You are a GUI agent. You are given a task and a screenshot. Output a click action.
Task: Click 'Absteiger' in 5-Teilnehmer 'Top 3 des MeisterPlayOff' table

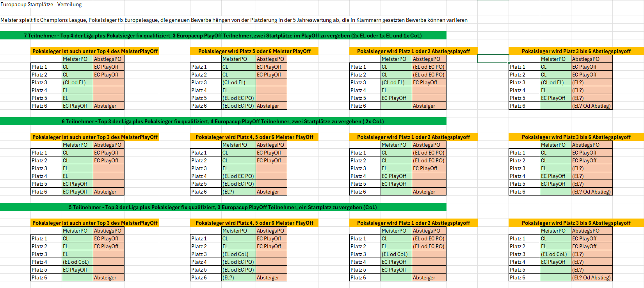click(x=109, y=277)
